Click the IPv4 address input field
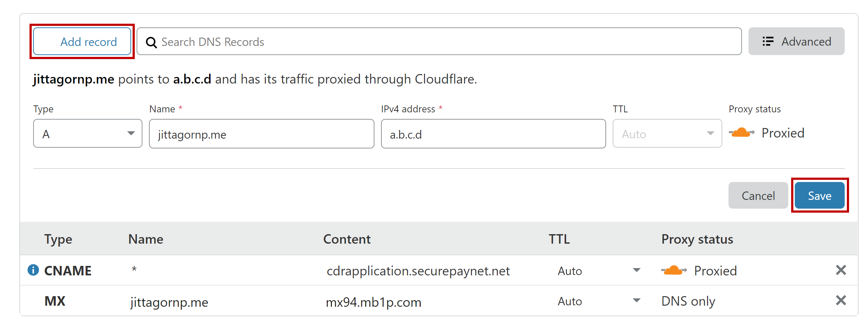This screenshot has height=329, width=868. 493,134
